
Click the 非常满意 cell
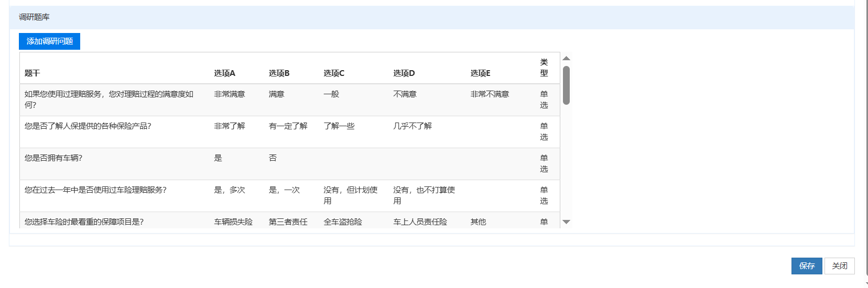pyautogui.click(x=230, y=94)
